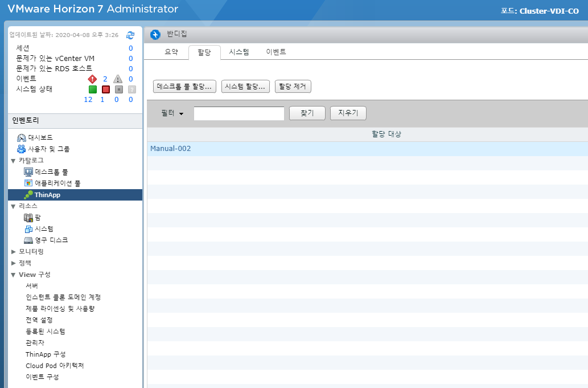Open 관리자 administrators item
The image size is (588, 388).
35,342
